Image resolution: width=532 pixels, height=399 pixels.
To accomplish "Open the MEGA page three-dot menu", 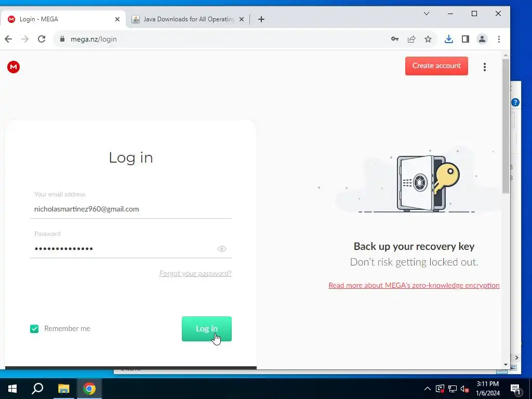I will tap(485, 67).
